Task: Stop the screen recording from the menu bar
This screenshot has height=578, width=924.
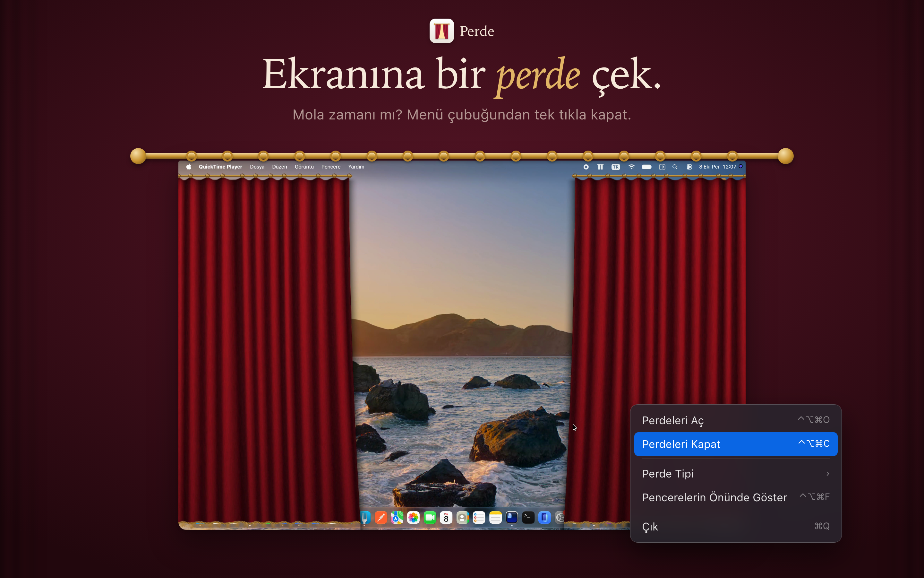Action: click(586, 167)
